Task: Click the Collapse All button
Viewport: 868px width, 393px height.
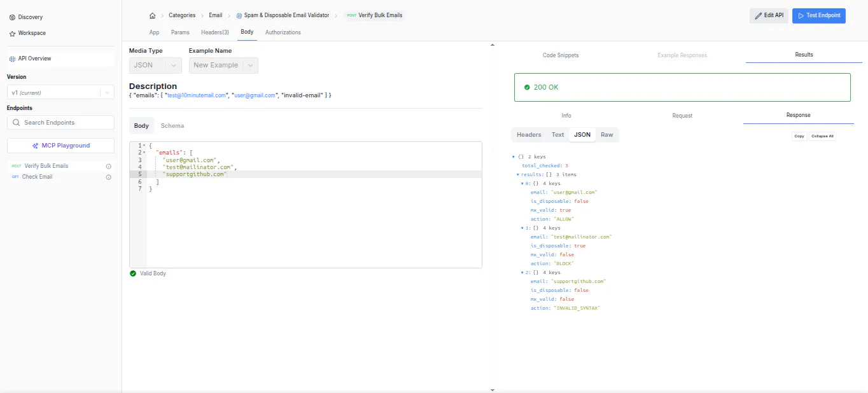Action: pos(822,136)
